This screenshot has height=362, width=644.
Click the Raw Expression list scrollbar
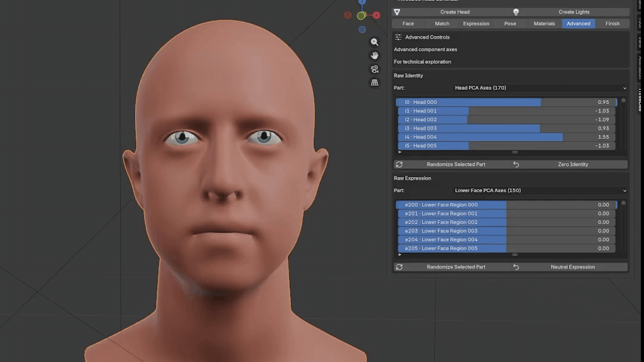point(623,227)
